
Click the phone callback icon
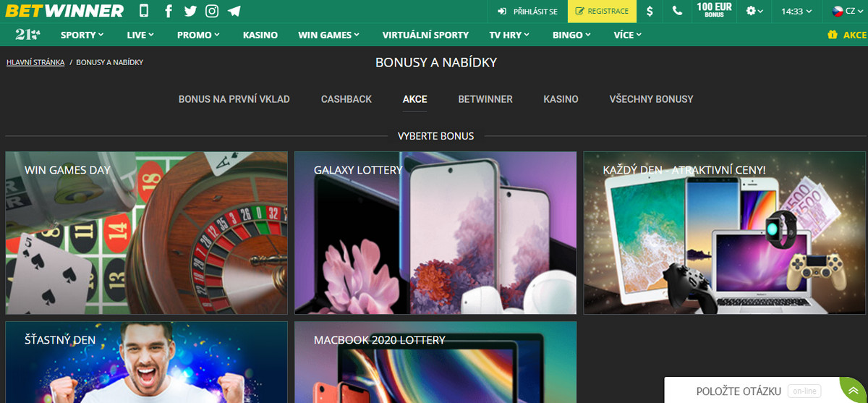click(x=677, y=12)
